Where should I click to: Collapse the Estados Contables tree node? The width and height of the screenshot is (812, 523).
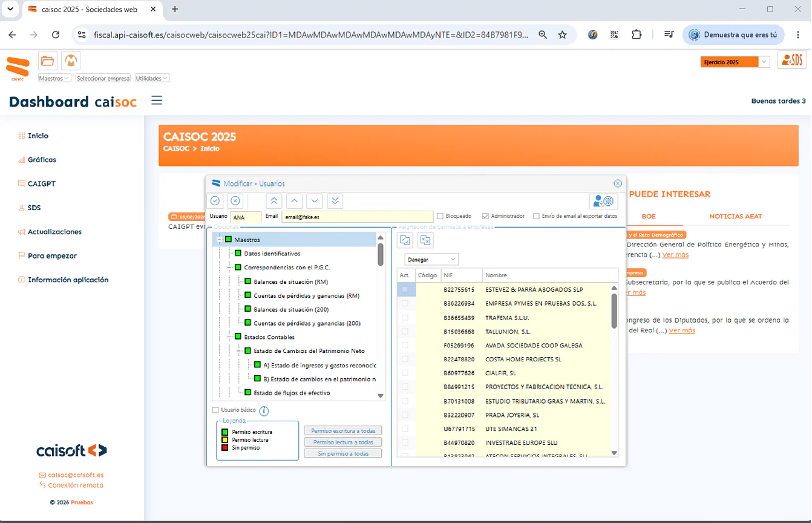coord(229,337)
